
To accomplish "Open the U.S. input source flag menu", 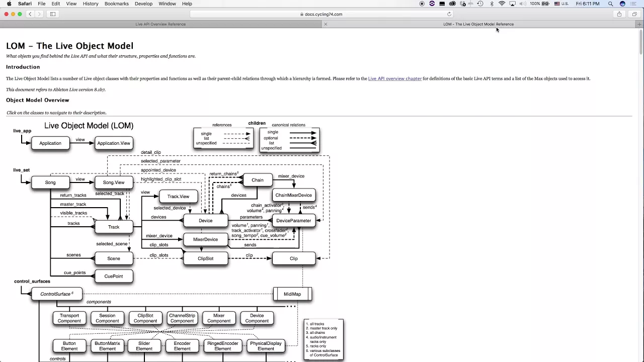I will point(561,4).
